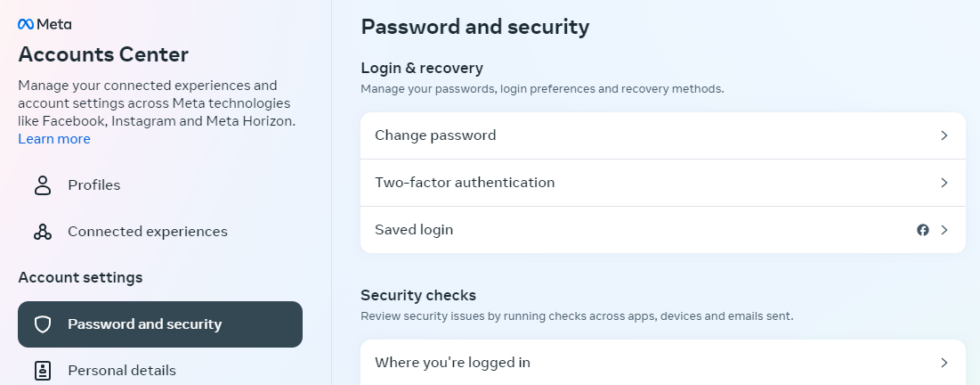Click the Meta logo icon
The image size is (980, 385).
click(x=26, y=24)
